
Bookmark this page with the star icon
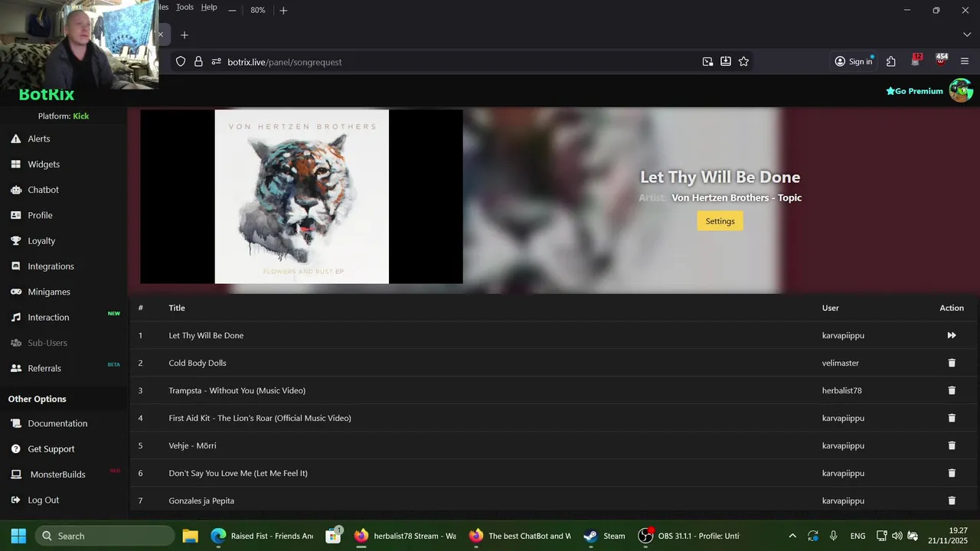coord(743,62)
